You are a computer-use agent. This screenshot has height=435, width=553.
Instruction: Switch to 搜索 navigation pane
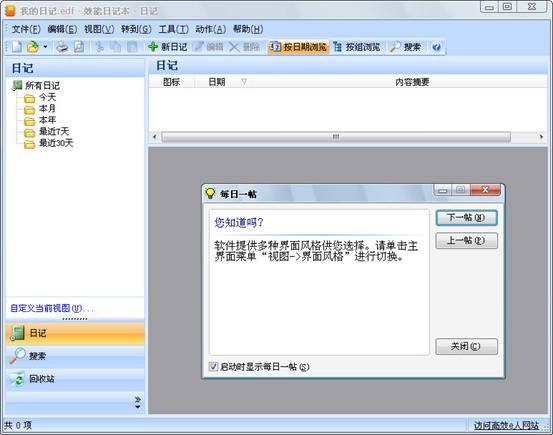click(x=75, y=356)
